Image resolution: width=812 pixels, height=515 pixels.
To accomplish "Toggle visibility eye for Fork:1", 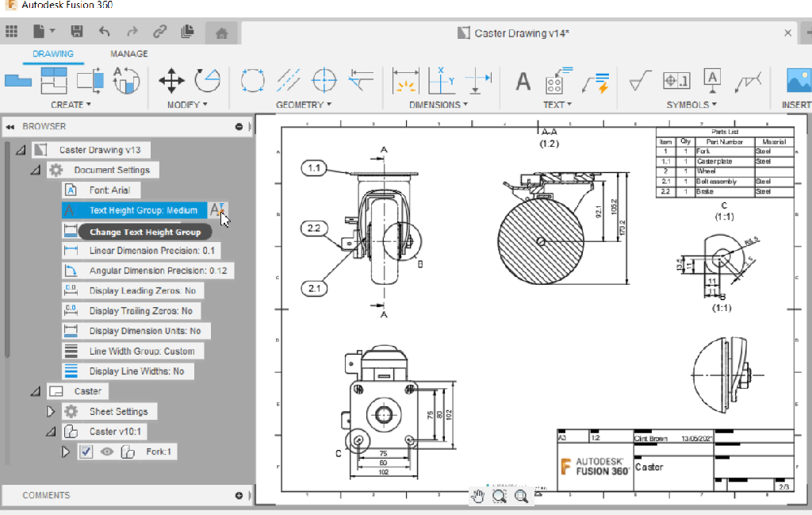I will (x=106, y=452).
